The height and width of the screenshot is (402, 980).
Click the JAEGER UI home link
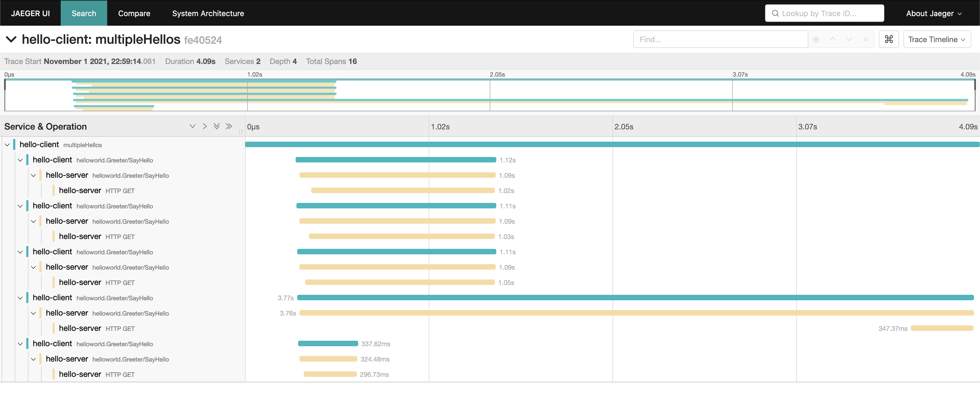[30, 13]
